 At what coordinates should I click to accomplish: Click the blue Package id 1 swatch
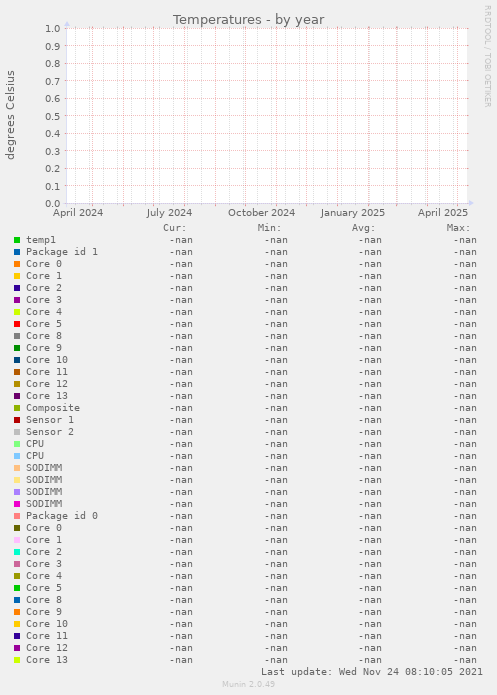17,252
